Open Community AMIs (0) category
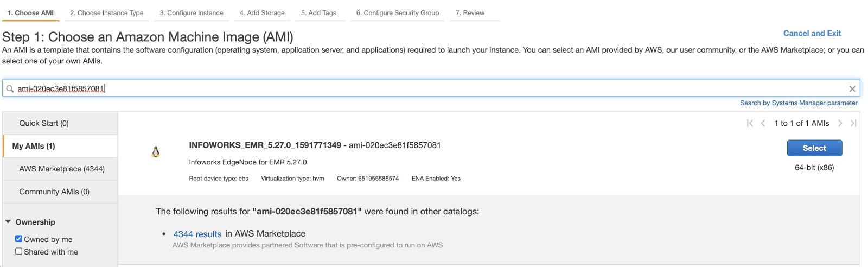This screenshot has height=267, width=868. tap(60, 192)
